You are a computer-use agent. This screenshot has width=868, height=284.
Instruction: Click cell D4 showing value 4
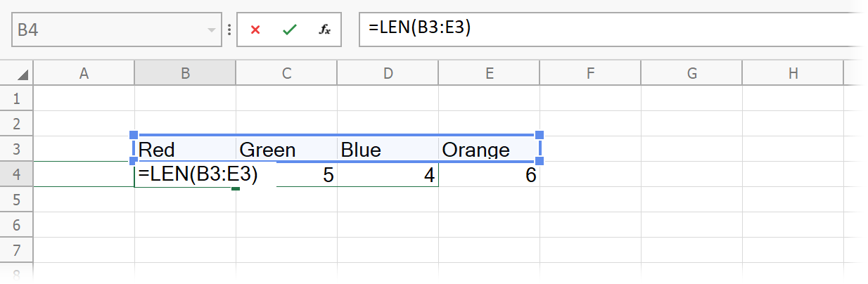[388, 175]
